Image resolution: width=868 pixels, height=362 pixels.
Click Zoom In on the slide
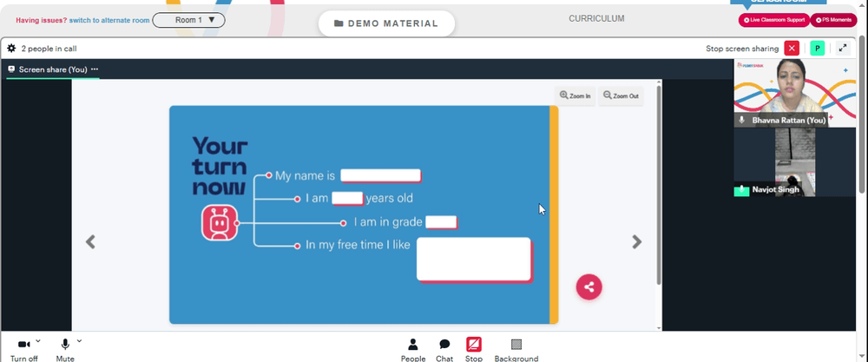[575, 95]
